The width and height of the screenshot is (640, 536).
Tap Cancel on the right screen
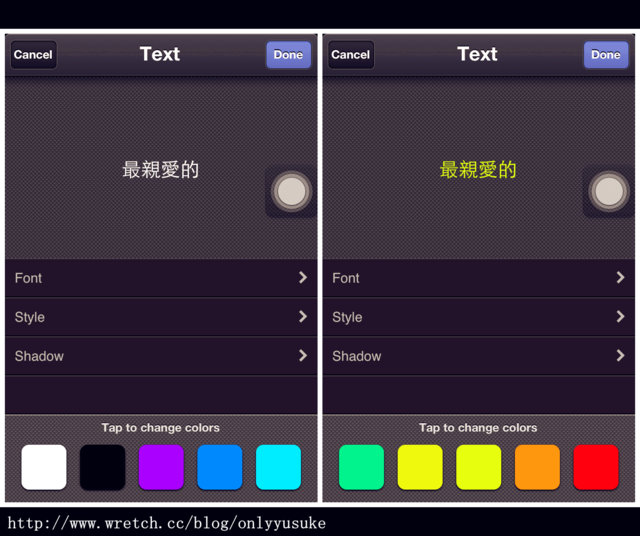[x=350, y=55]
